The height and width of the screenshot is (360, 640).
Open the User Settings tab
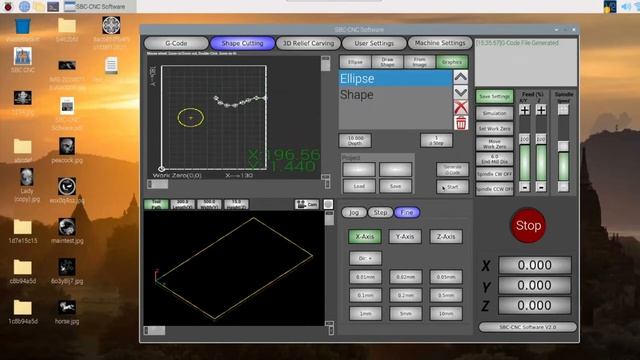tap(374, 43)
